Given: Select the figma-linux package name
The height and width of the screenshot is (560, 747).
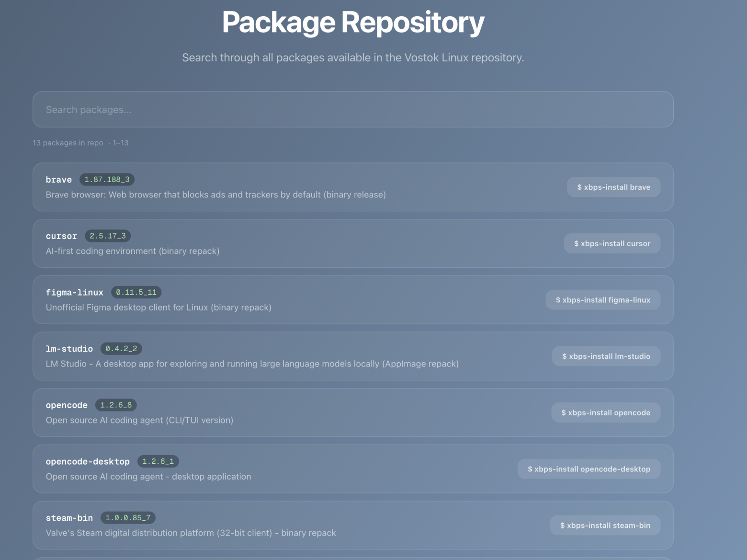Looking at the screenshot, I should (x=75, y=292).
